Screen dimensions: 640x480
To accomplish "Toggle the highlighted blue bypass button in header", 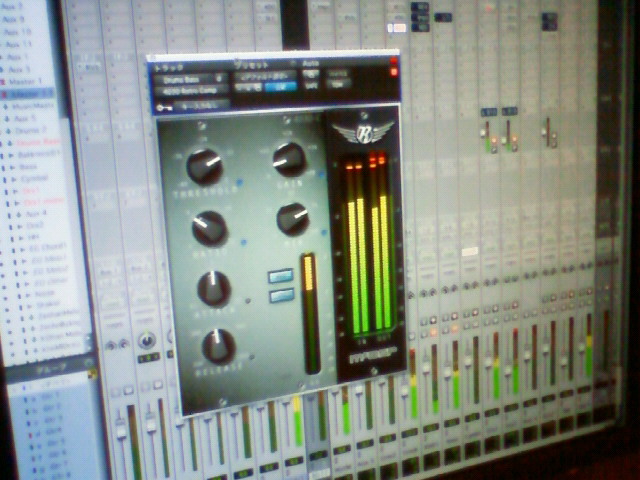I will (281, 87).
